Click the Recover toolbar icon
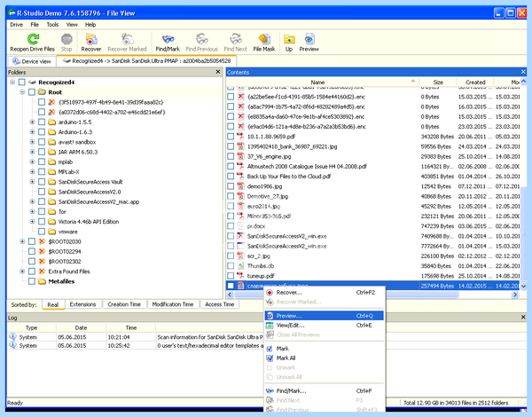532x417 pixels. coord(91,39)
